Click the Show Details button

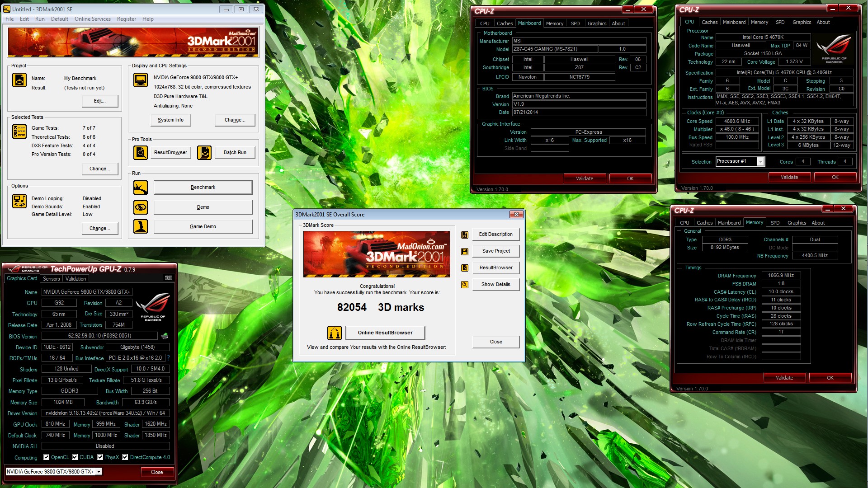pos(496,285)
